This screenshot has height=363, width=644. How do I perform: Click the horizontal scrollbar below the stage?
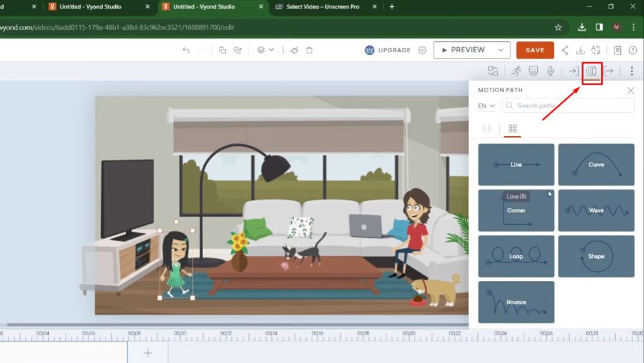click(238, 325)
